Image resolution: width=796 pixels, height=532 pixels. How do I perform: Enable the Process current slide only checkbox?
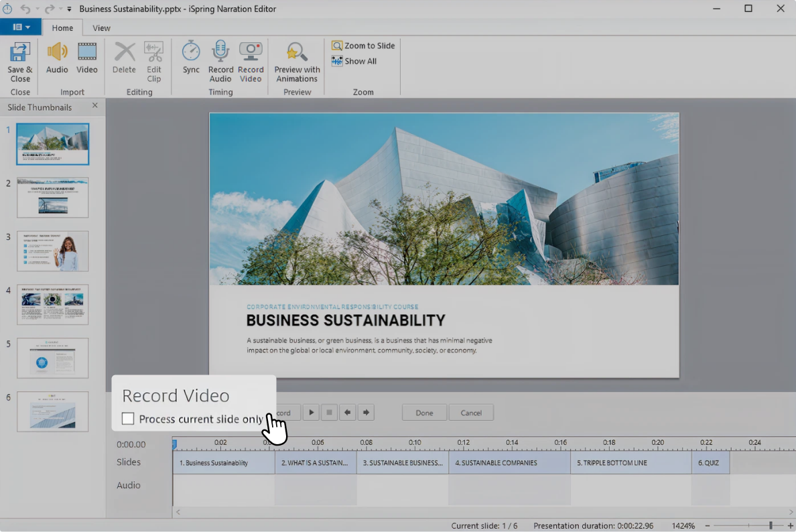point(127,419)
